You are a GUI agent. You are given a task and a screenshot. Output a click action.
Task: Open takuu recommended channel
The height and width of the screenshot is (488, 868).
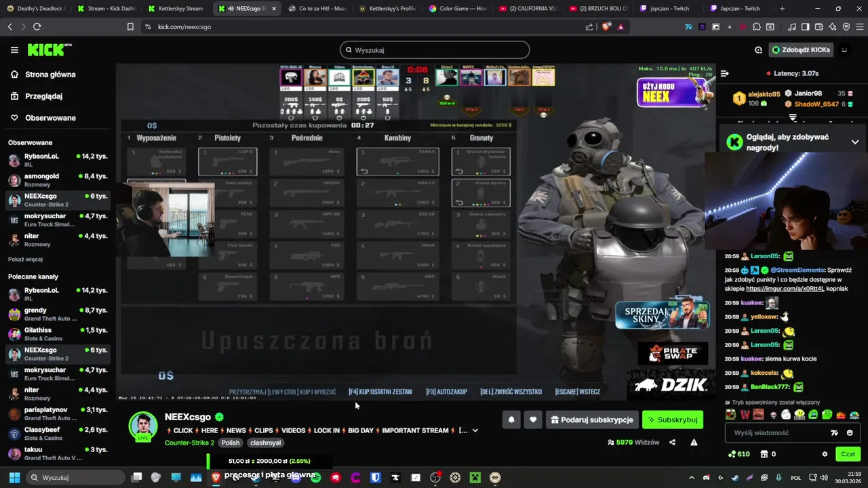point(57,453)
